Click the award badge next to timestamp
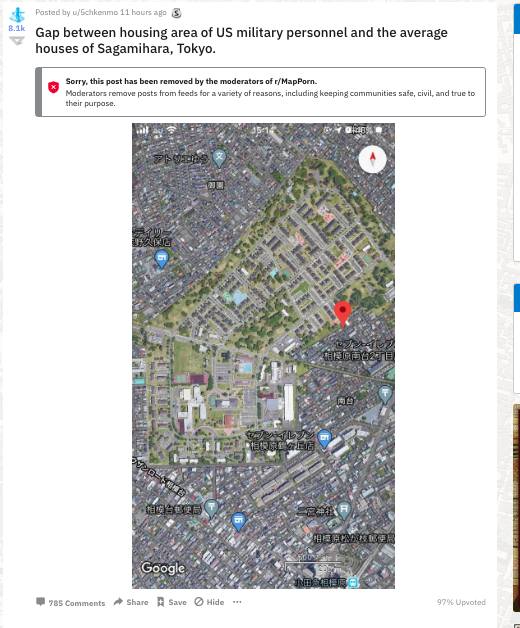The width and height of the screenshot is (520, 628). 176,13
